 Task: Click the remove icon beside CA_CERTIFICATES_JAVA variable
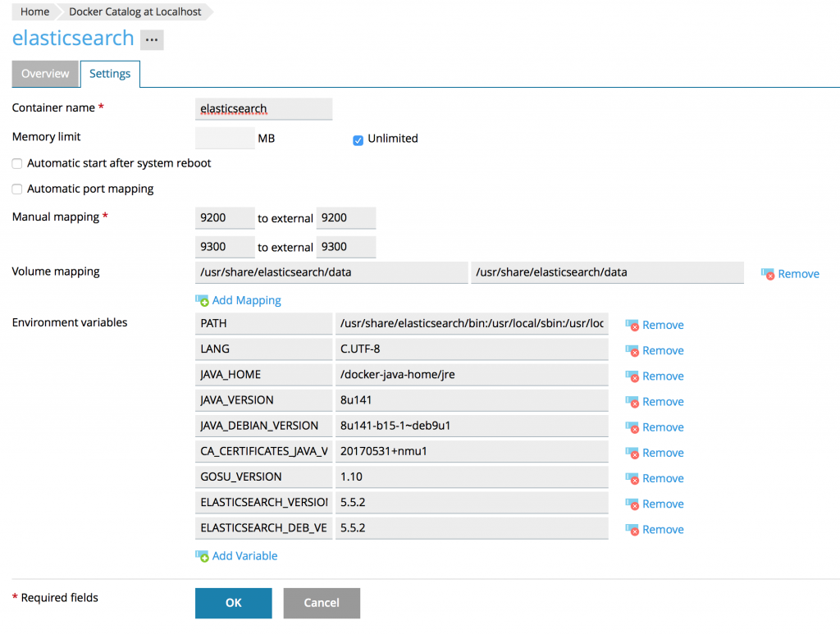pos(632,453)
